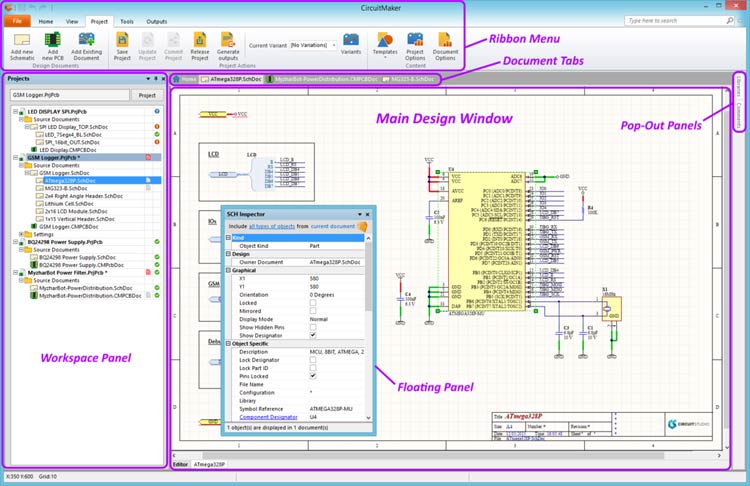
Task: Toggle Lock Part ID checkbox
Action: [313, 368]
